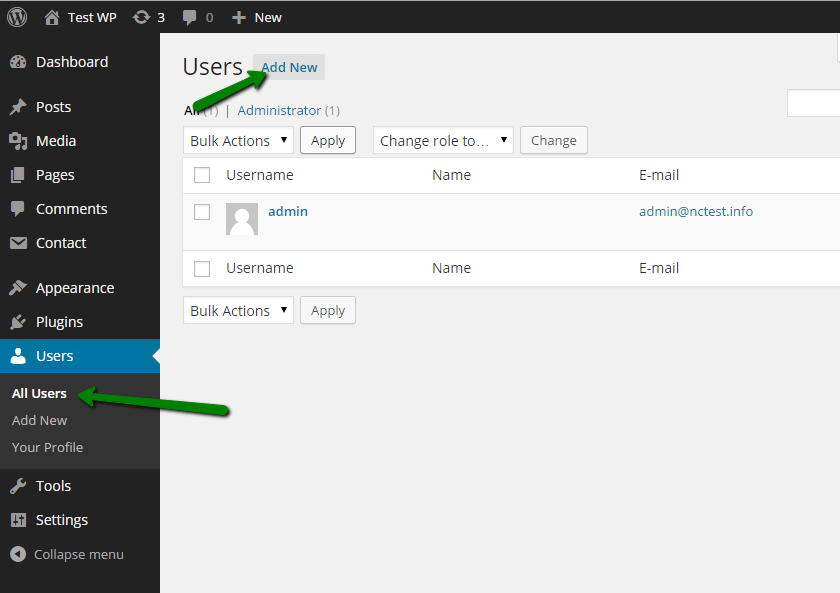The image size is (840, 593).
Task: Open the WordPress logo menu
Action: click(x=16, y=16)
